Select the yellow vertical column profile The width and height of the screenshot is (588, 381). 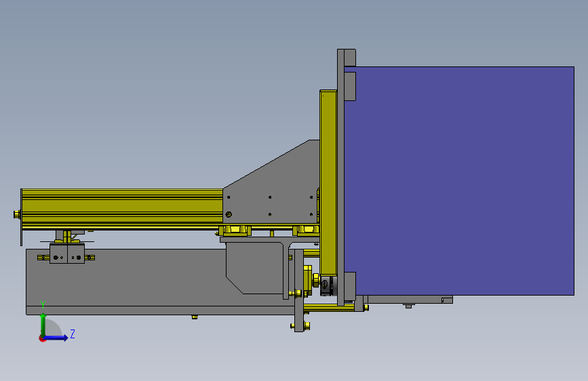pyautogui.click(x=328, y=182)
